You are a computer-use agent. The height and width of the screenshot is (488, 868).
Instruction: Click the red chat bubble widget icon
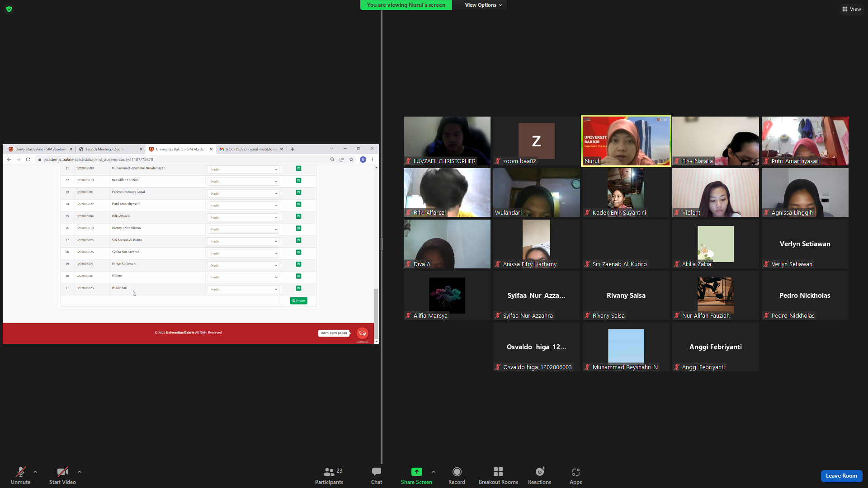pyautogui.click(x=362, y=333)
